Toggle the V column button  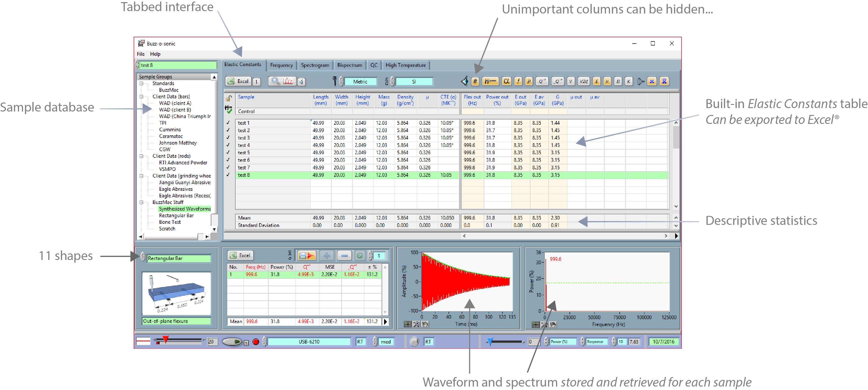coord(571,81)
